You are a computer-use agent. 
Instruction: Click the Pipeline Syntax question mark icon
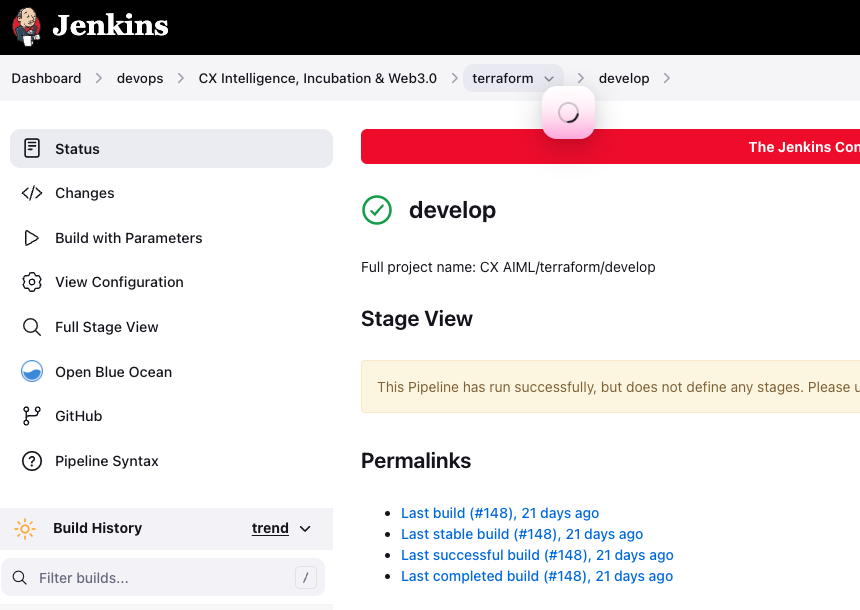tap(32, 461)
